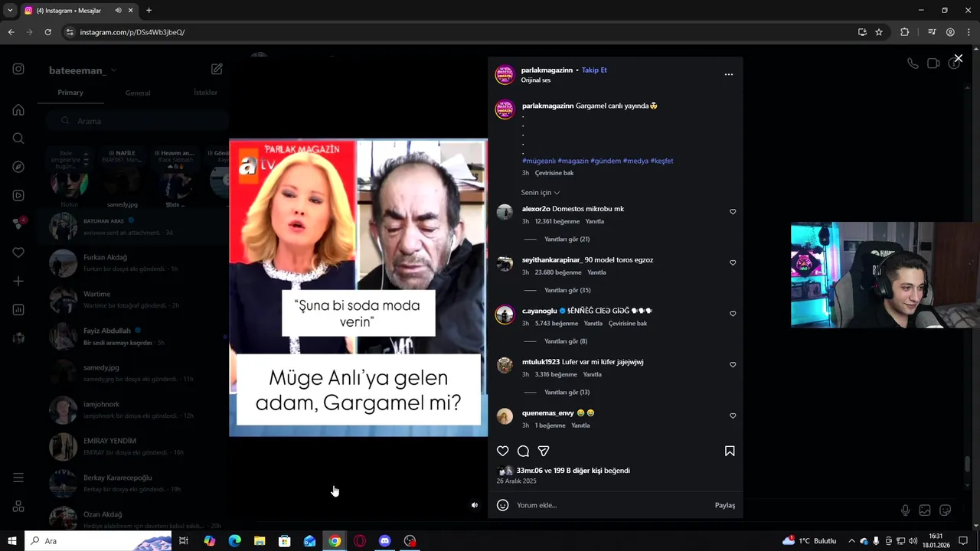The image size is (980, 551).
Task: Compose new message pencil icon
Action: coord(217,69)
